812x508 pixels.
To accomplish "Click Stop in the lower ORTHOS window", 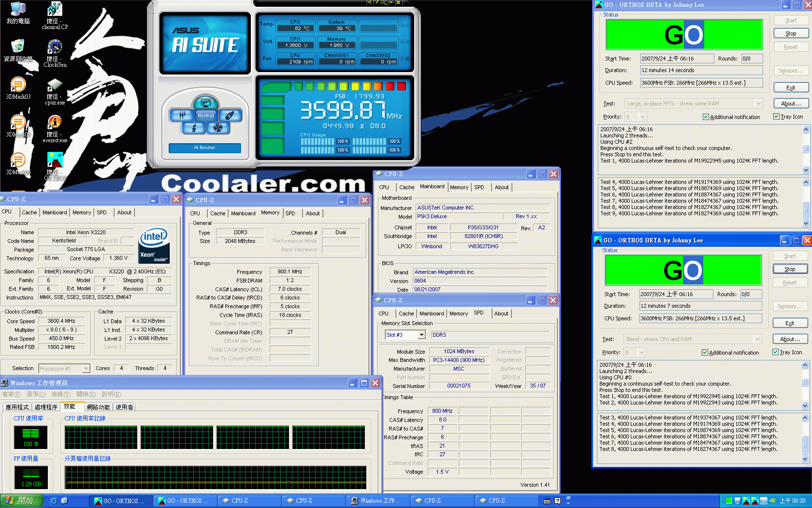I will pos(790,269).
